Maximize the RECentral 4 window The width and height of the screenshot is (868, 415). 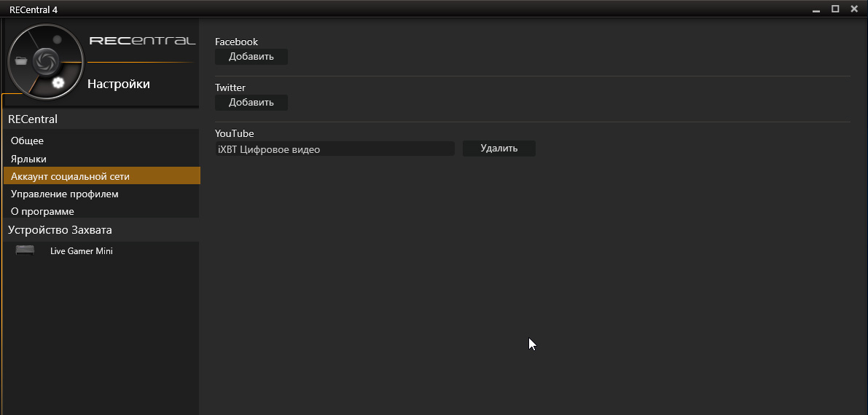point(835,9)
